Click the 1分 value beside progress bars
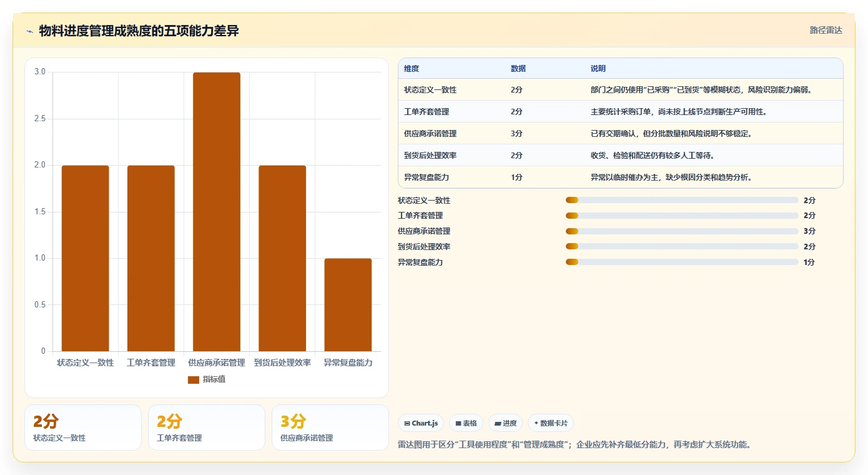The height and width of the screenshot is (475, 868). pyautogui.click(x=809, y=262)
